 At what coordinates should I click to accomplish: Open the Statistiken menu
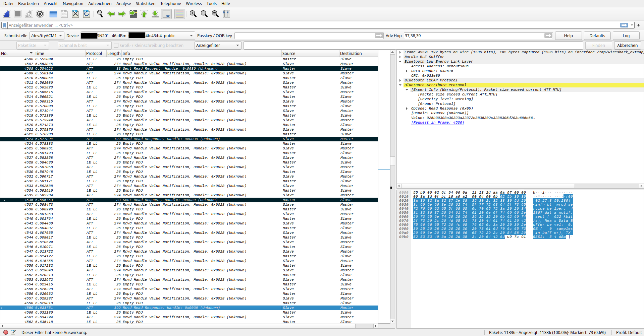[x=145, y=4]
